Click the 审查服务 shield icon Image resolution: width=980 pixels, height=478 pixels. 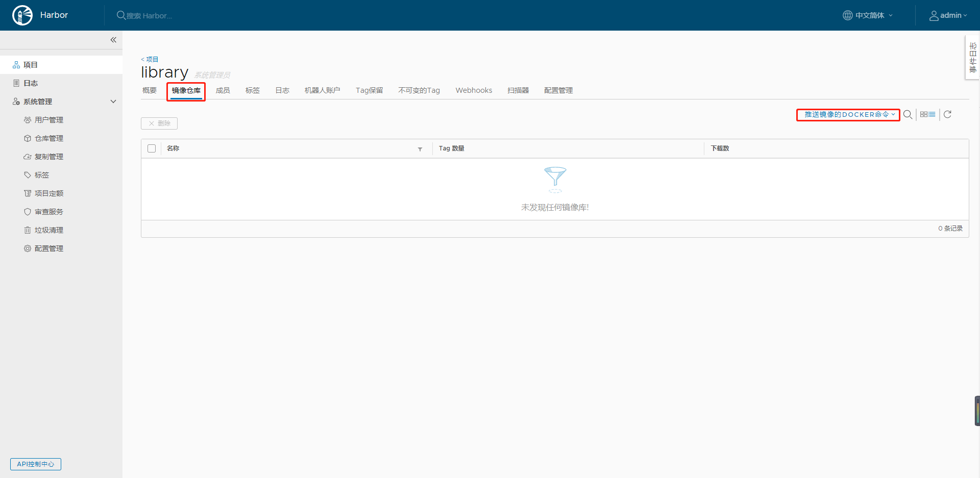point(28,212)
